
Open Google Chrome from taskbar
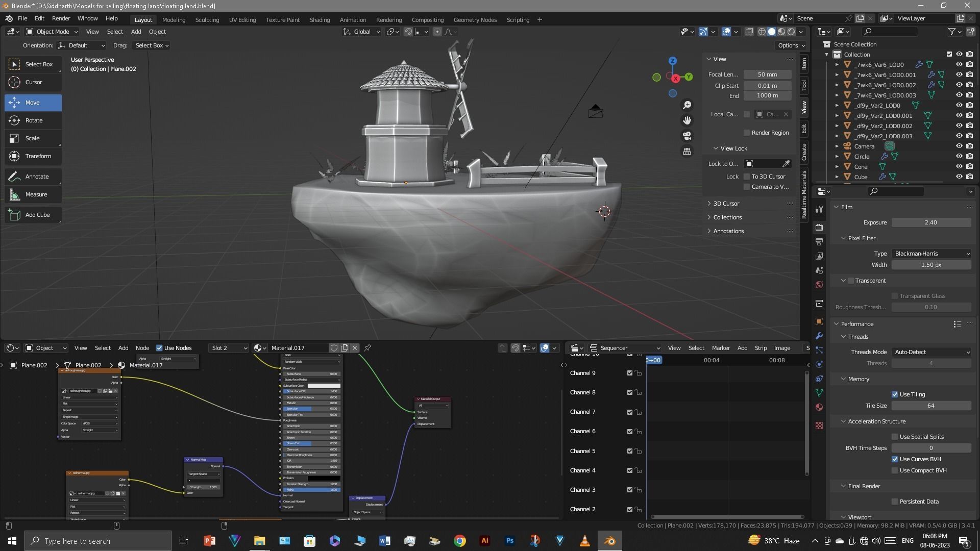[x=459, y=541]
